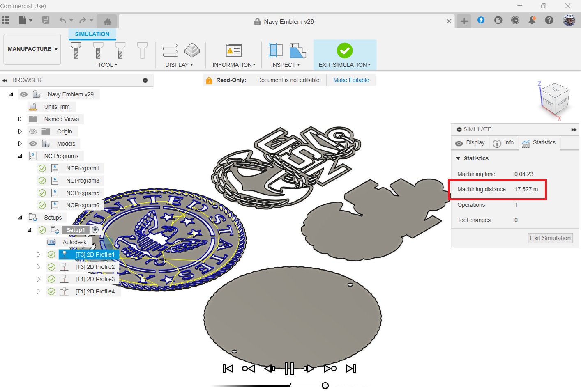Activate Setup1 radio button

95,230
